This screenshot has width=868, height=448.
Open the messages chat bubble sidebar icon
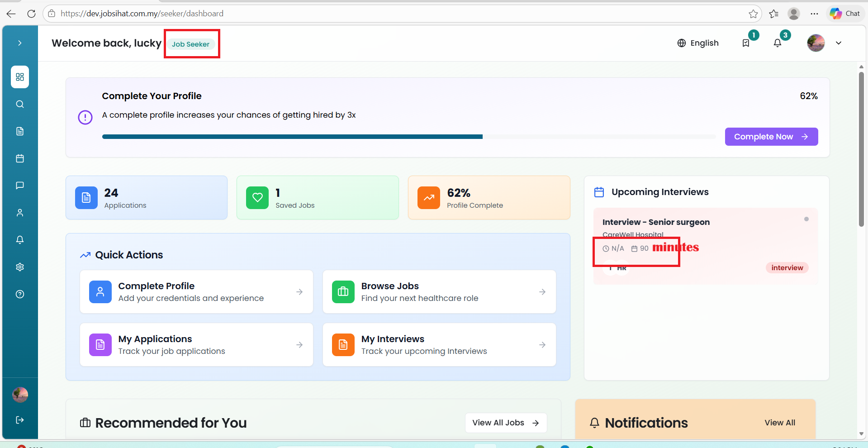point(20,186)
